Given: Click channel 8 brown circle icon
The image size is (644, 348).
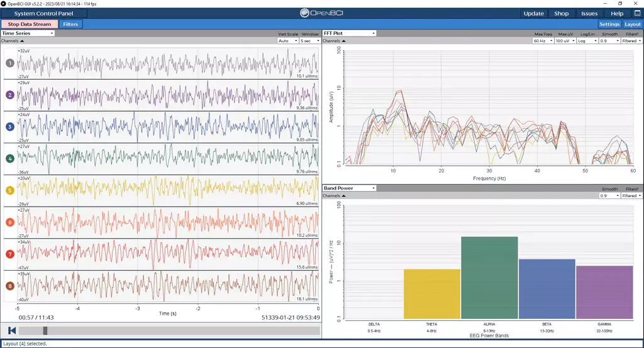Looking at the screenshot, I should (x=9, y=286).
